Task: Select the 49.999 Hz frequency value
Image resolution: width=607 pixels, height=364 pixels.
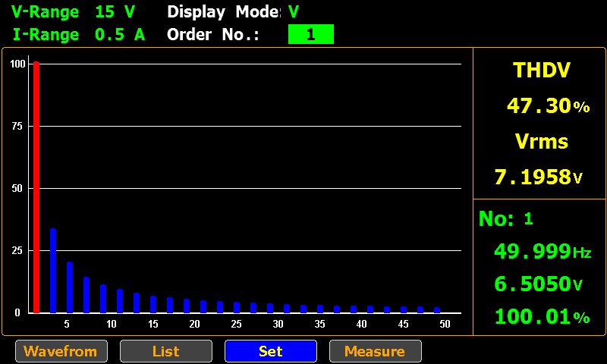Action: (542, 251)
